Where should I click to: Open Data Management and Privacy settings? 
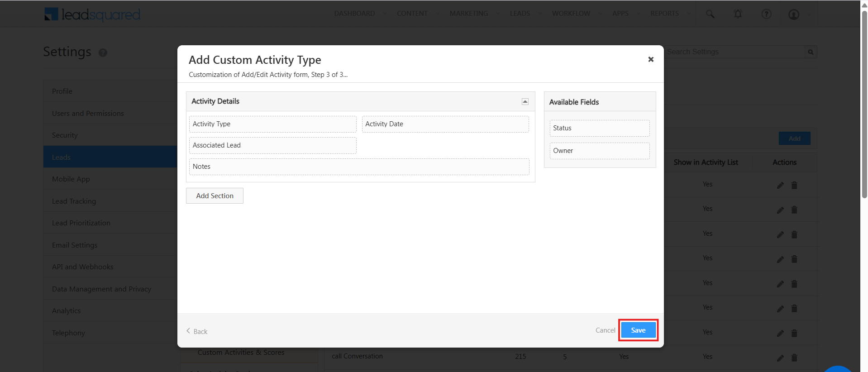coord(110,289)
